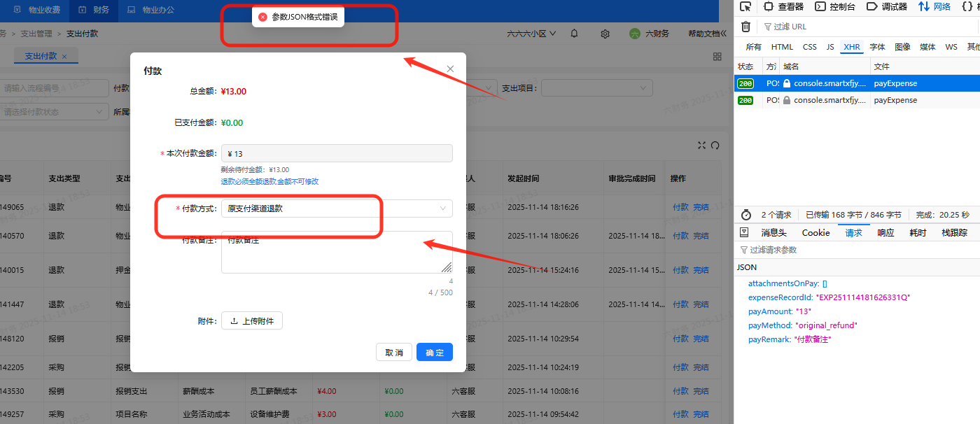Viewport: 980px width, 424px height.
Task: Close the 付款 dialog with X icon
Action: [450, 69]
